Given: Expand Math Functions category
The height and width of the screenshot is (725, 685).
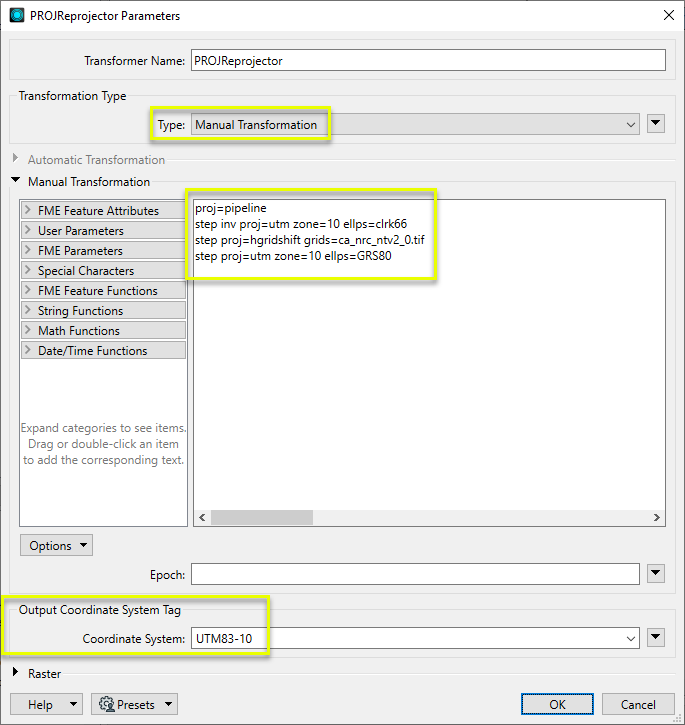Looking at the screenshot, I should coord(28,331).
